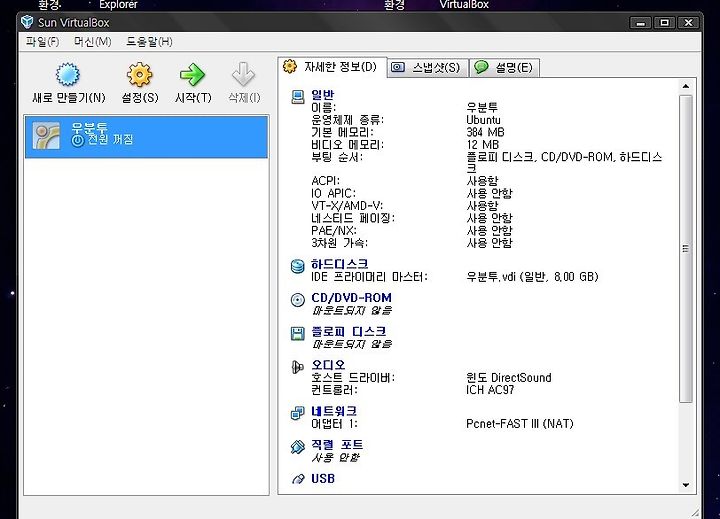Open 설정(S) settings gear icon
This screenshot has height=519, width=720.
pos(140,74)
